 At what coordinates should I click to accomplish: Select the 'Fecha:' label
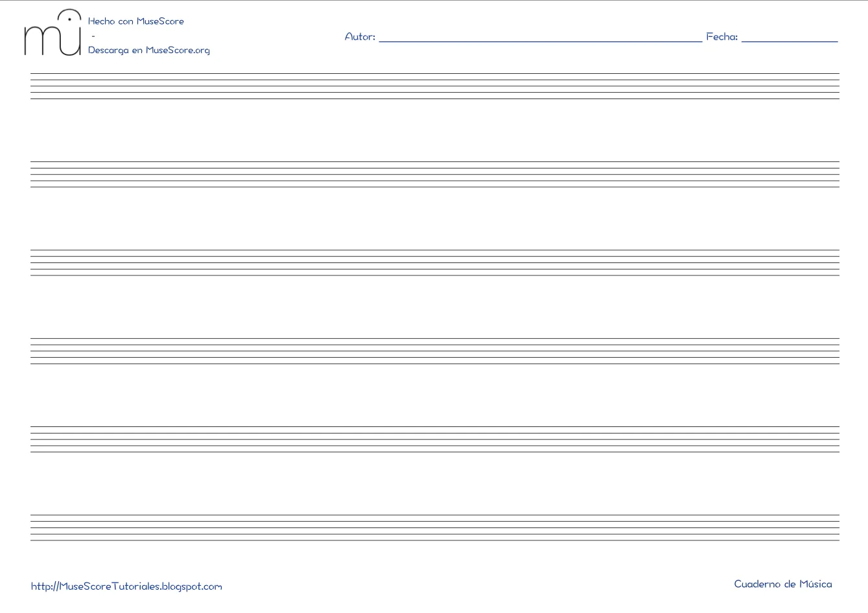coord(722,37)
